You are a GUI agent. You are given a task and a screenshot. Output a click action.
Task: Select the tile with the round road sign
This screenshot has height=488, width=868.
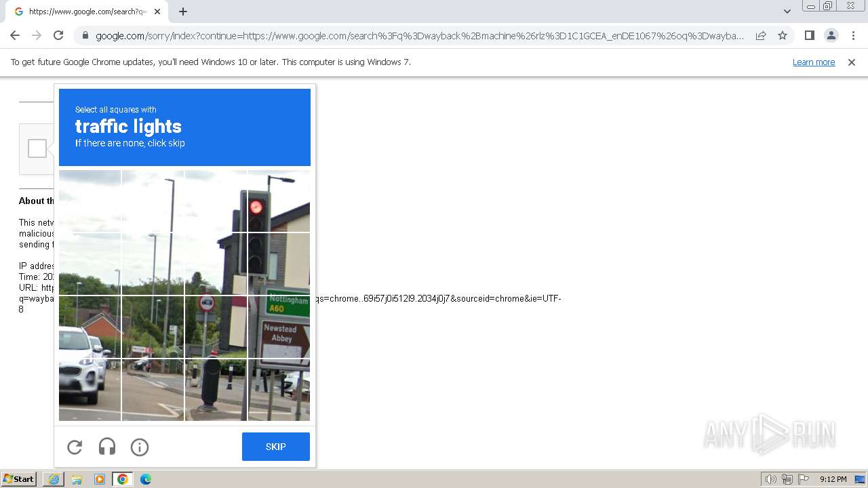coord(216,327)
